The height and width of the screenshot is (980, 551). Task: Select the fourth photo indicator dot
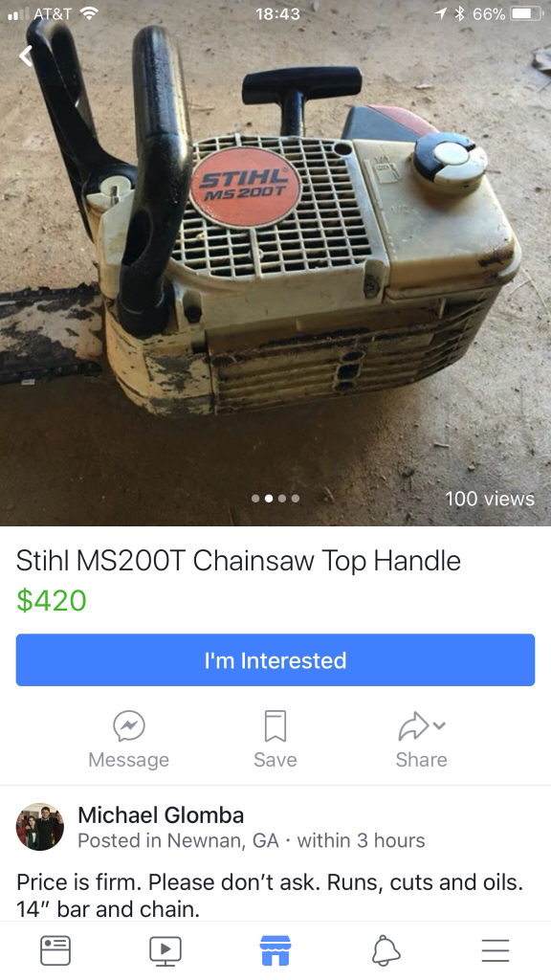tap(296, 499)
